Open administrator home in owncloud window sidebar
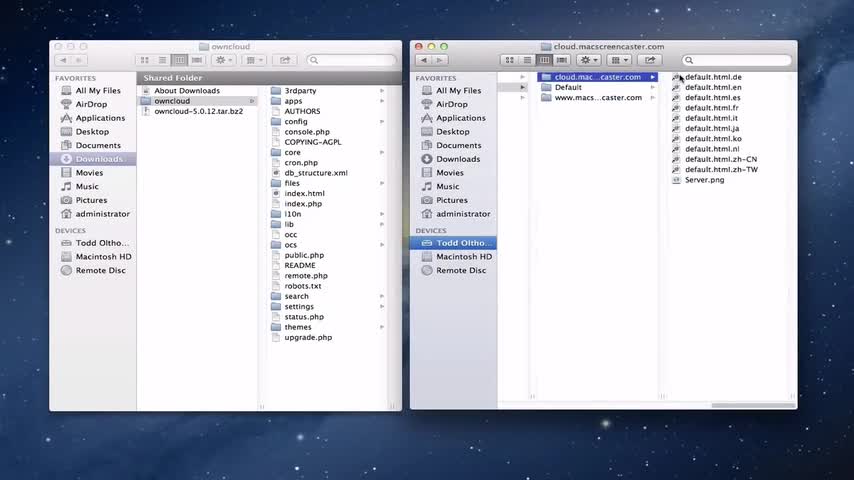Screen dimensions: 854x480 pos(95,214)
